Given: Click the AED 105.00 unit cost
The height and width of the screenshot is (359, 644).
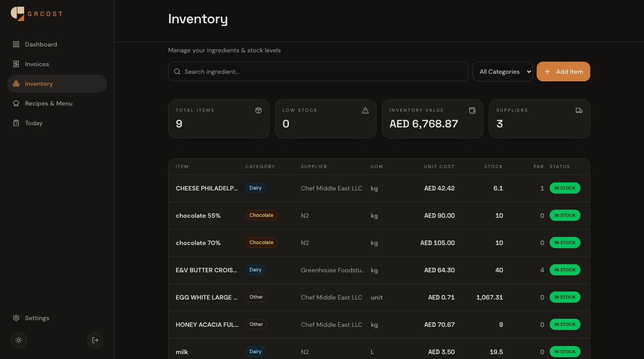Looking at the screenshot, I should pyautogui.click(x=437, y=243).
